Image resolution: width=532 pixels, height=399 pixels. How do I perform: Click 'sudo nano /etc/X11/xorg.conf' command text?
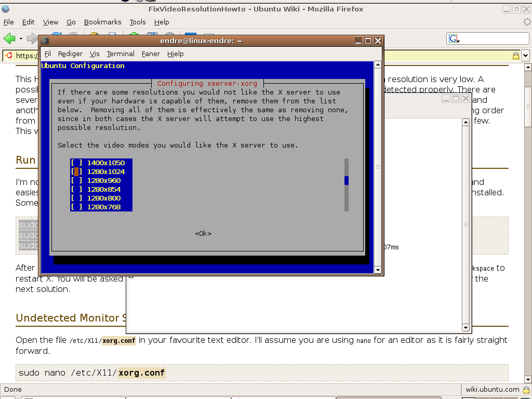point(91,373)
